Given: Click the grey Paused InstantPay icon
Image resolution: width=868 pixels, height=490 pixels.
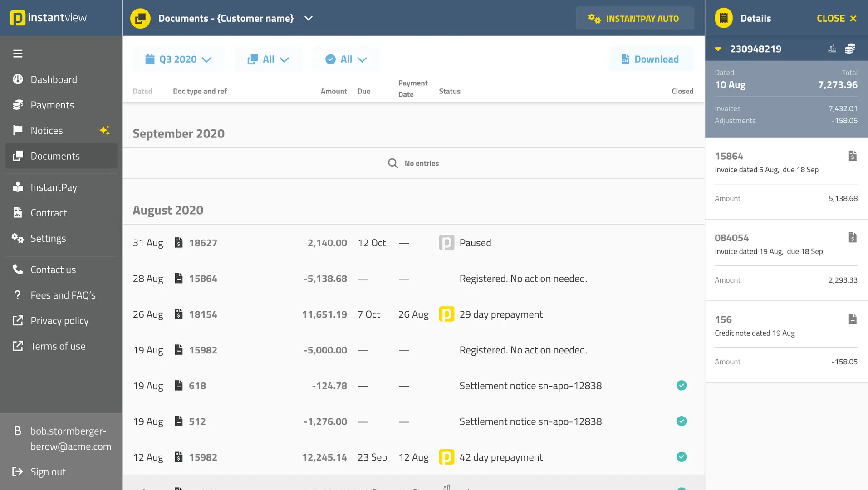Looking at the screenshot, I should (x=446, y=243).
